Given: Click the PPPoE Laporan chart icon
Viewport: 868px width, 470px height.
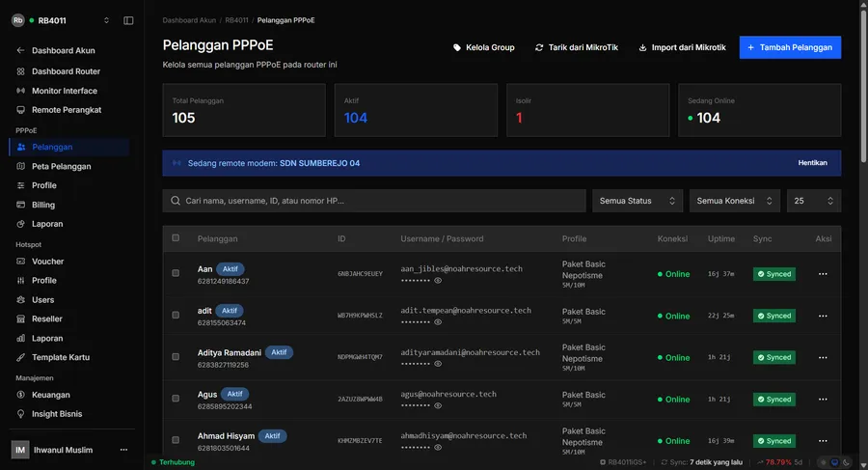Looking at the screenshot, I should [x=21, y=224].
